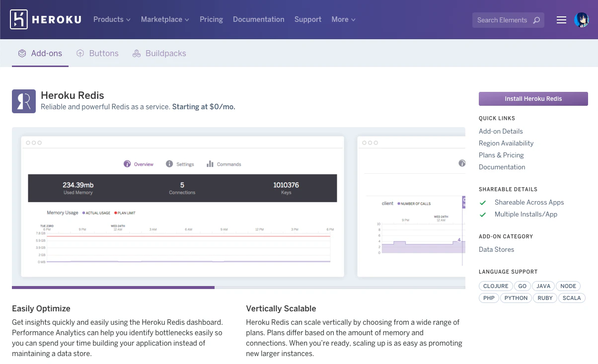Screen dimensions: 598x364
Task: Click the 'QUICK LINKS' section heading
Action: click(x=497, y=118)
